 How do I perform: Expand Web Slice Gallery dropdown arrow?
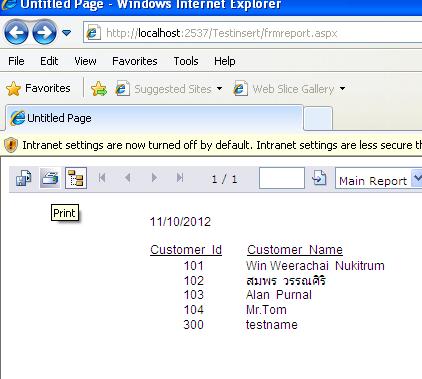click(x=342, y=89)
